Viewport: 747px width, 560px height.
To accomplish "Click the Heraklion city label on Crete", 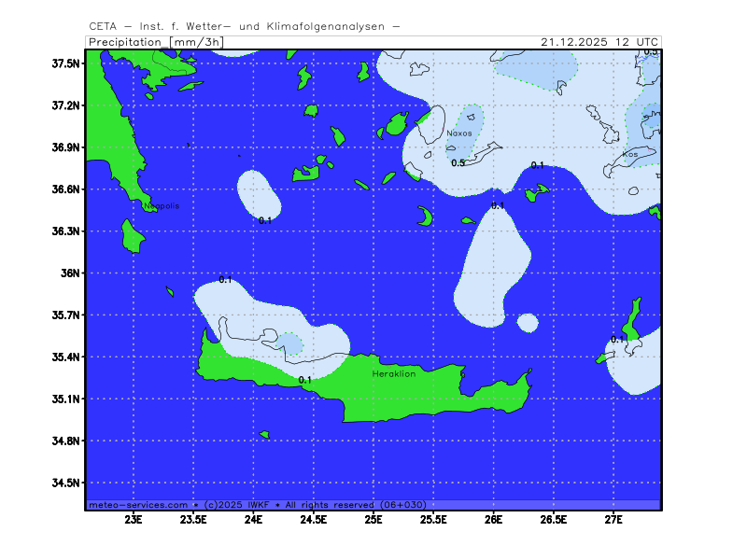I will tap(394, 373).
